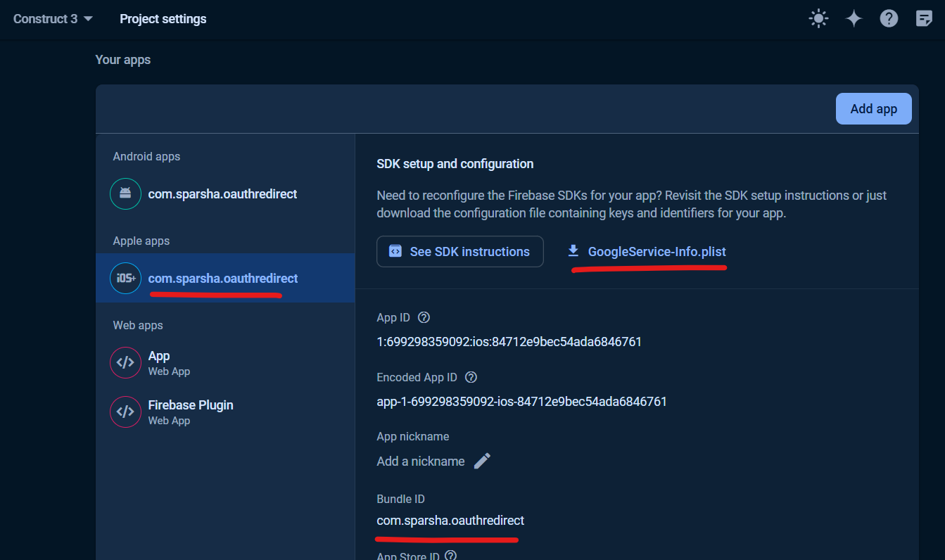
Task: Click the Android robot app icon
Action: [126, 193]
